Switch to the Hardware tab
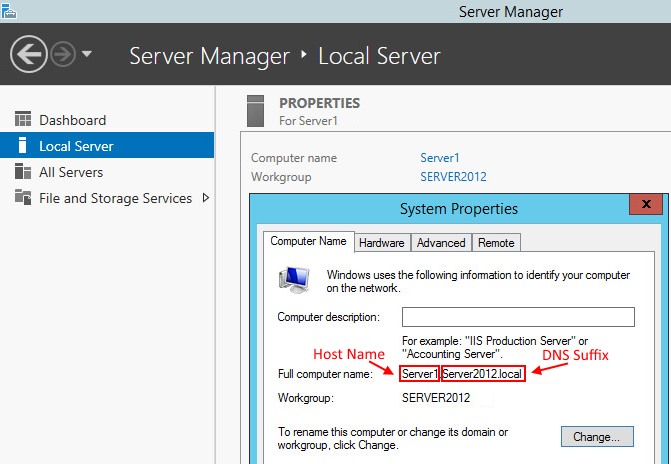Screen dimensions: 671x464 tap(382, 243)
